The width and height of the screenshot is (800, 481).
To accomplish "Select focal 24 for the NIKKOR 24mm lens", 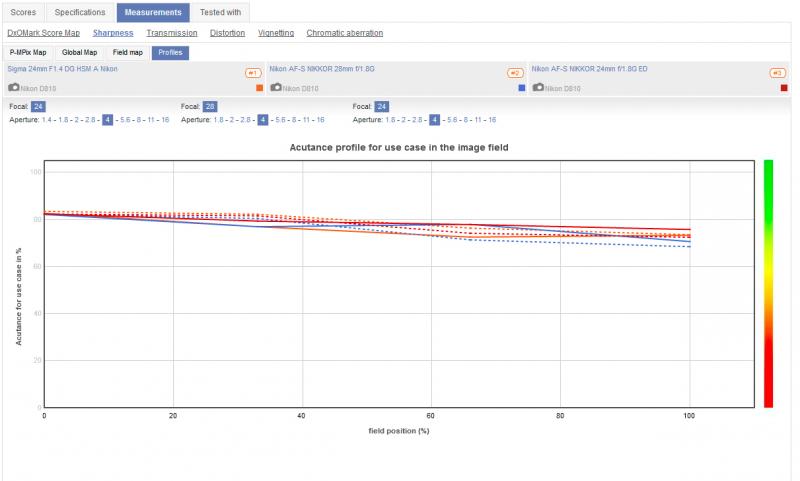I will [x=382, y=107].
